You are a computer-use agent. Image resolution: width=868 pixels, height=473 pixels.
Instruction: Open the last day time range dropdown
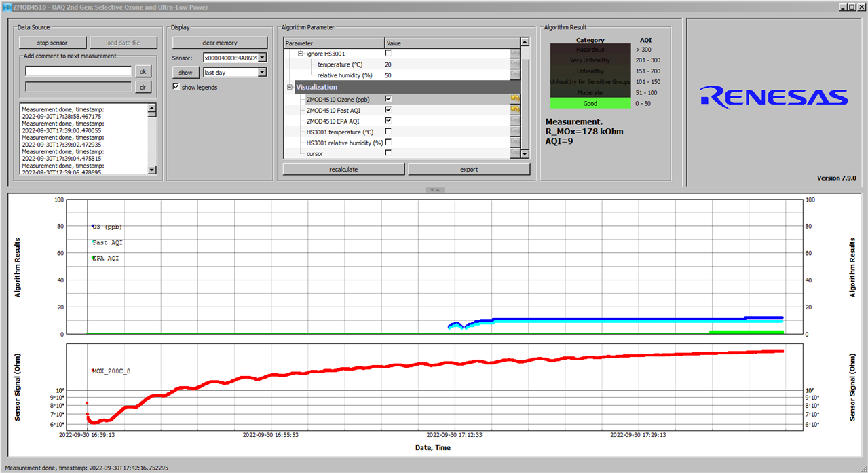[263, 73]
